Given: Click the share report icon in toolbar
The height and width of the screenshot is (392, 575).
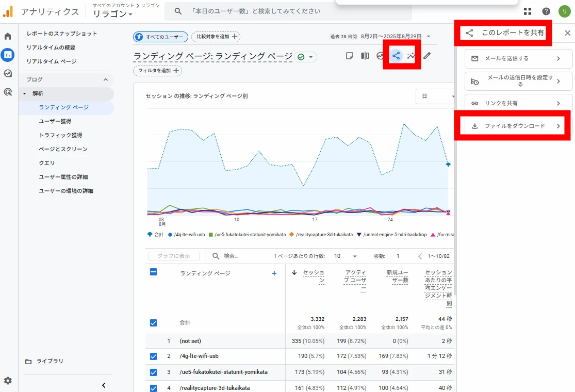Looking at the screenshot, I should click(396, 56).
